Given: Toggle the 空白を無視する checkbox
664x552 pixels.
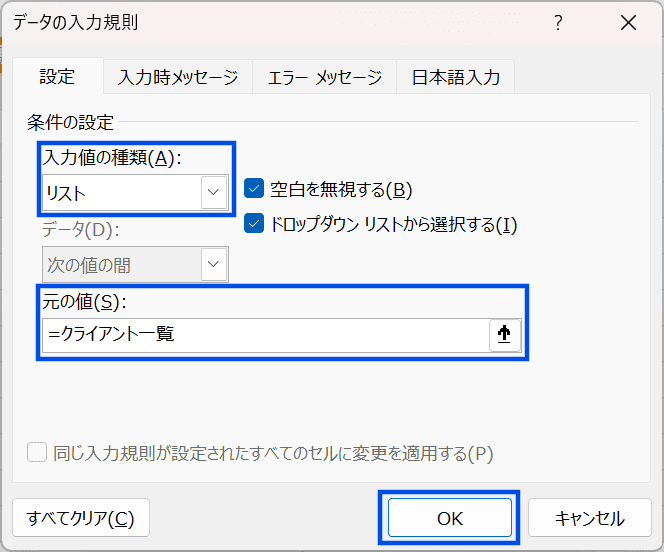Looking at the screenshot, I should pyautogui.click(x=254, y=189).
